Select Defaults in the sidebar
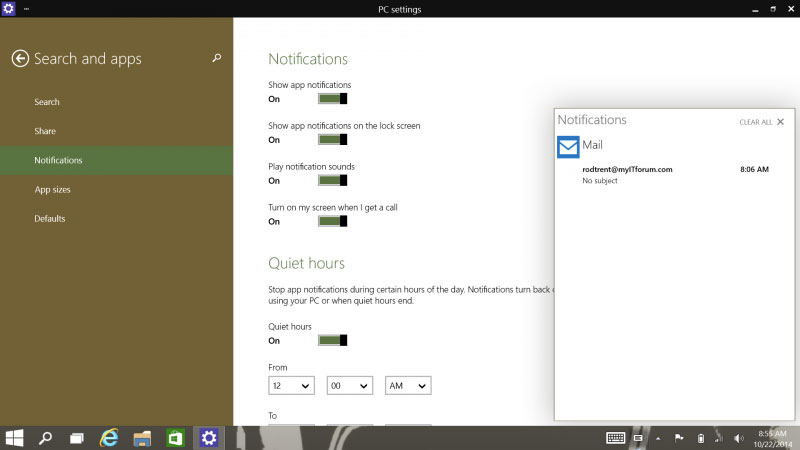800x450 pixels. [x=49, y=218]
